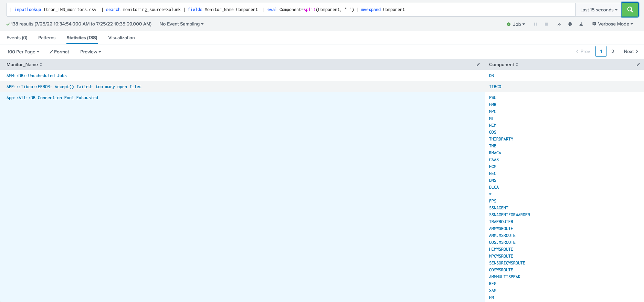This screenshot has width=644, height=302.
Task: Sort by the Monitor_Name column
Action: point(24,64)
